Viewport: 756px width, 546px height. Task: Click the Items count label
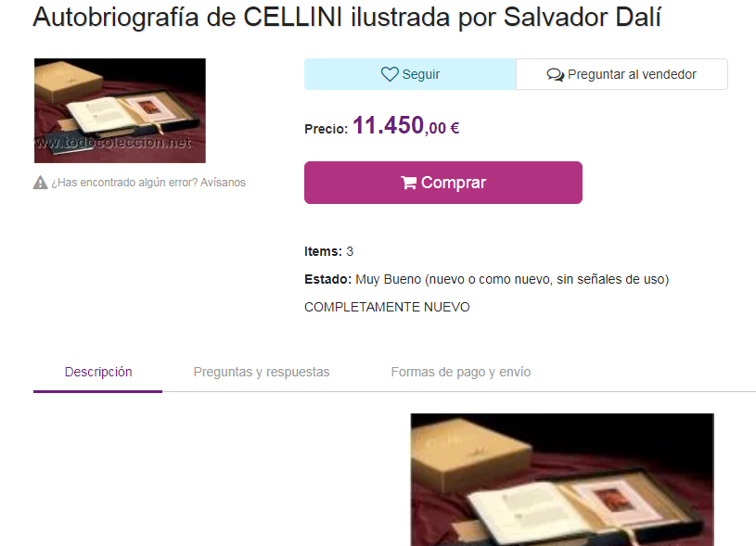coord(323,251)
